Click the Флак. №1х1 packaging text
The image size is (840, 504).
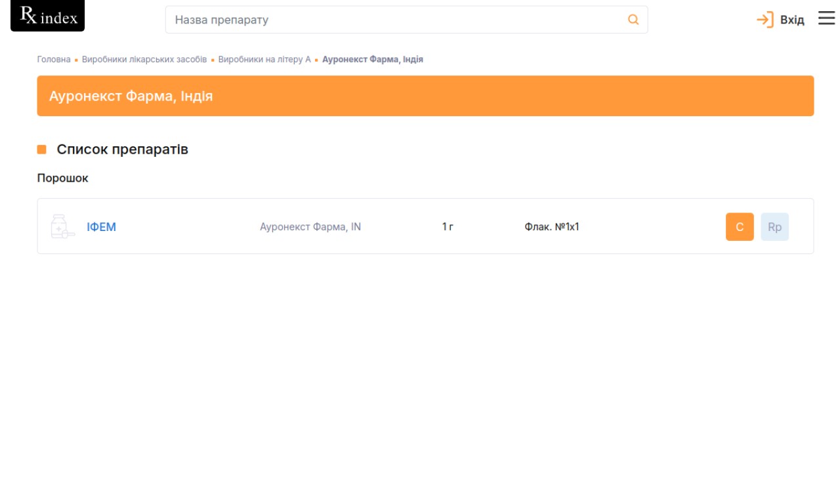click(x=552, y=227)
